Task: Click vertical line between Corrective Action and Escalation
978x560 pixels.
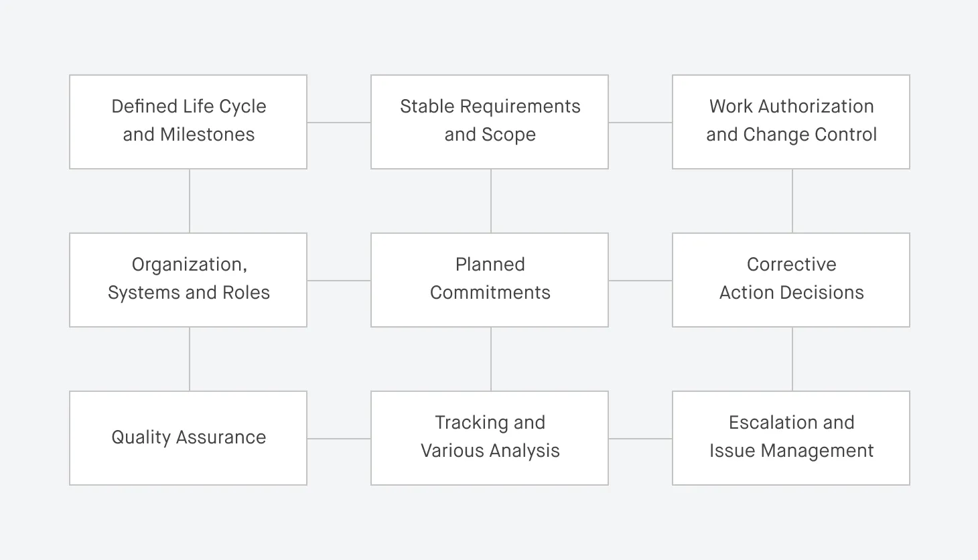Action: 792,359
